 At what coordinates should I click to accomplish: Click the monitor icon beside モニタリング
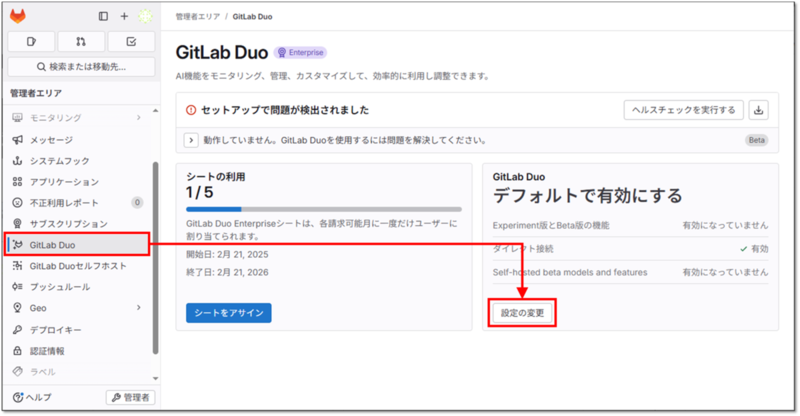click(x=17, y=118)
